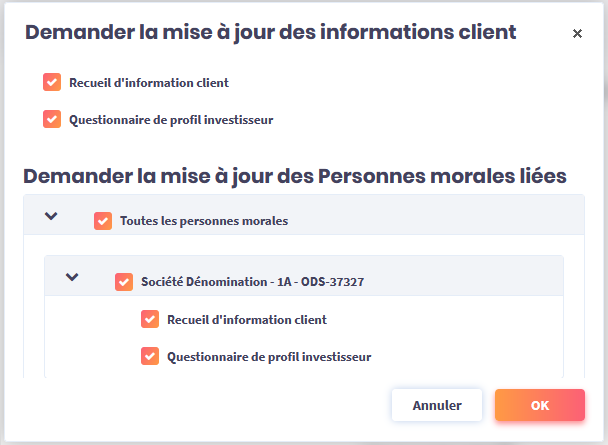This screenshot has height=445, width=608.
Task: Select the Société Dénomination - 1A - ODS-37327 label
Action: pyautogui.click(x=252, y=282)
